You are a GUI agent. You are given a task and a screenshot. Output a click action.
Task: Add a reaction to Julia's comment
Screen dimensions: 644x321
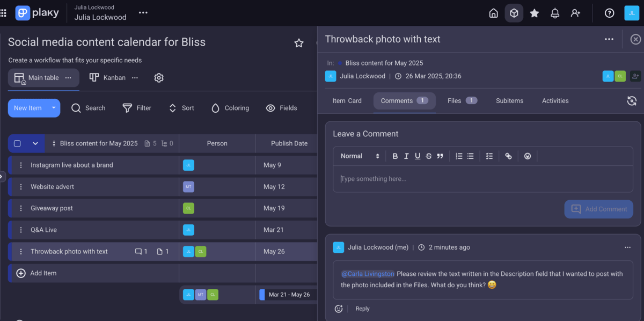pos(339,309)
